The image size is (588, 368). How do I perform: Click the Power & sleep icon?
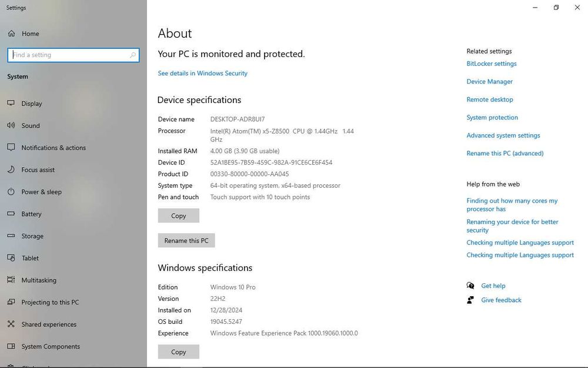11,192
